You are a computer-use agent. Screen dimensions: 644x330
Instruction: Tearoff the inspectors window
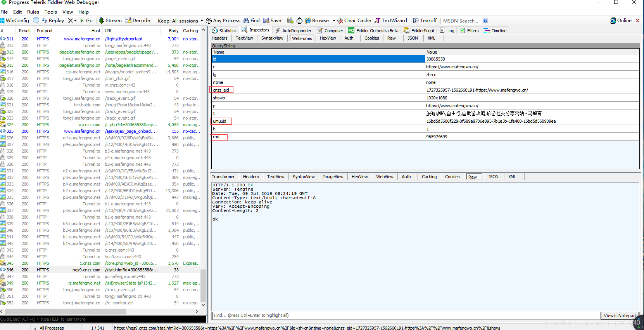(425, 21)
